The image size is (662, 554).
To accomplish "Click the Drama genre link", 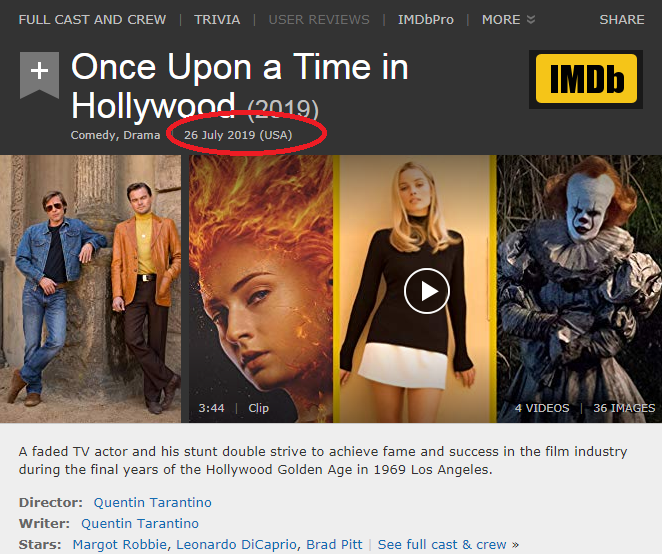I will click(142, 135).
